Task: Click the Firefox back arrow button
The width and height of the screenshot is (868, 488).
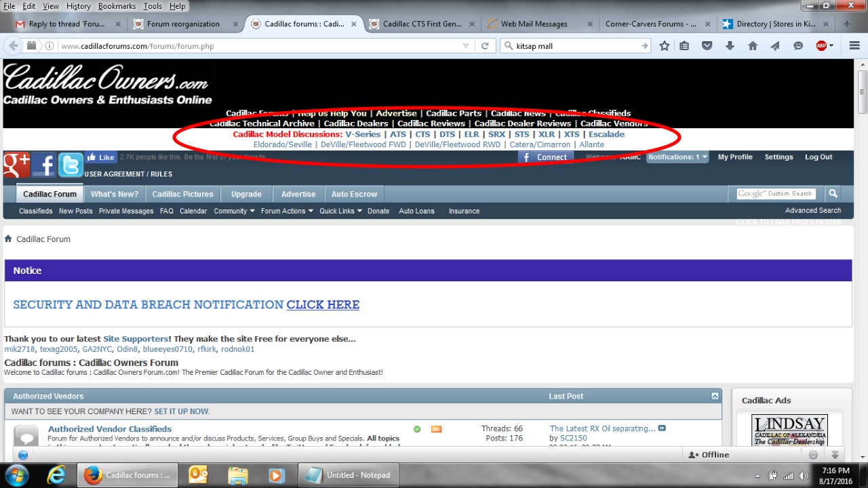Action: coord(14,46)
